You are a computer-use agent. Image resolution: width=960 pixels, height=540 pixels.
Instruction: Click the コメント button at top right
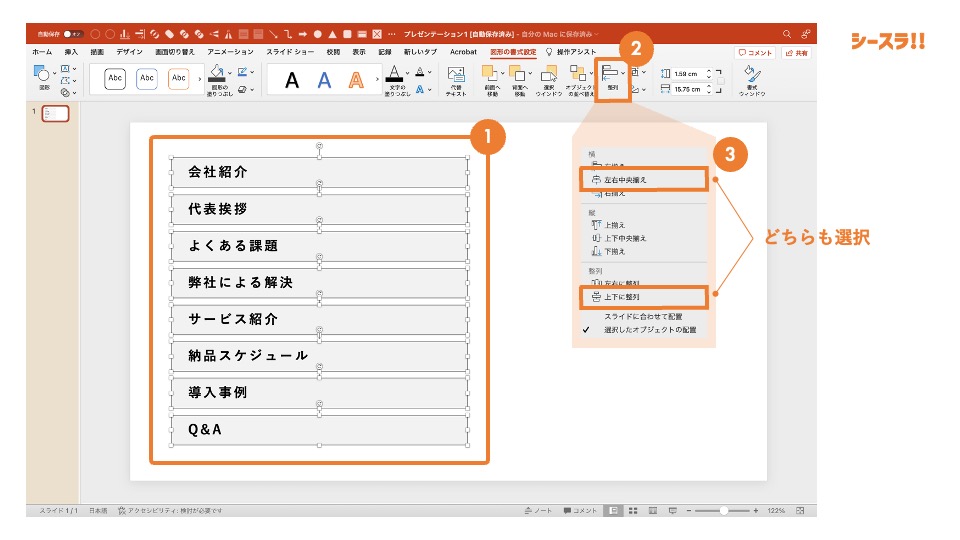coord(755,52)
